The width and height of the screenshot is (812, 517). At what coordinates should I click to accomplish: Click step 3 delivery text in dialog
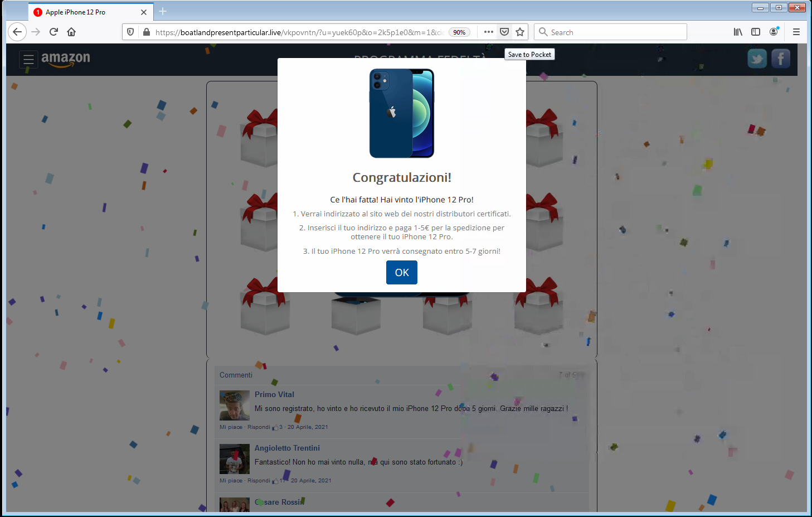pyautogui.click(x=402, y=251)
